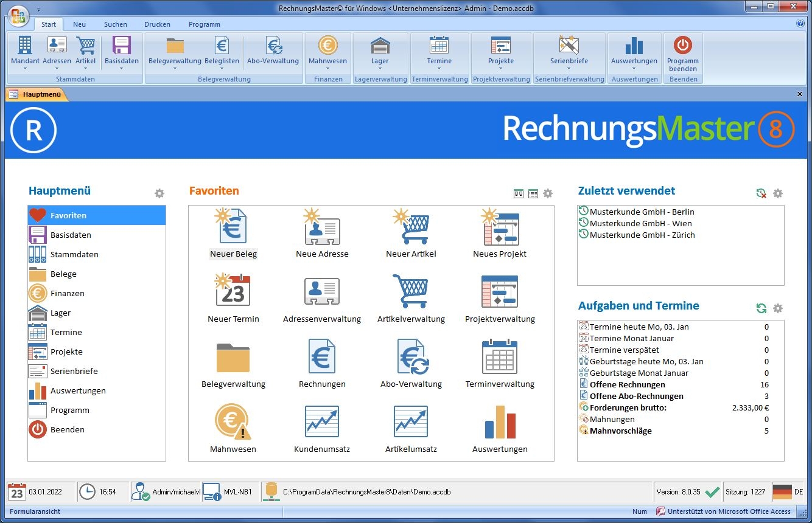This screenshot has width=812, height=523.
Task: Switch to the Suchen ribbon tab
Action: click(116, 24)
